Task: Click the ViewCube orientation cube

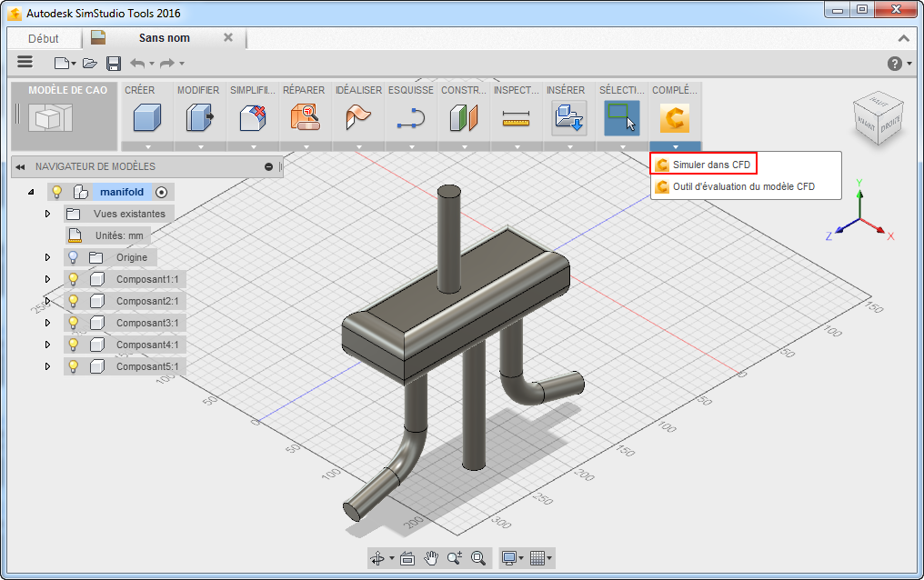Action: [878, 119]
